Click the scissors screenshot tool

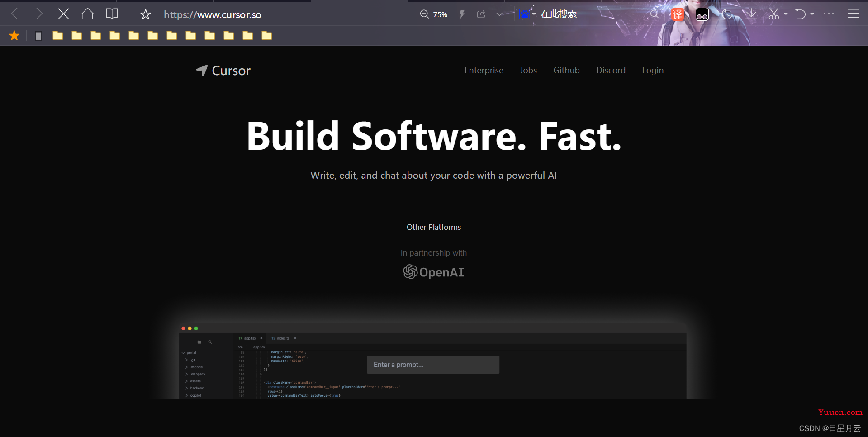coord(774,14)
